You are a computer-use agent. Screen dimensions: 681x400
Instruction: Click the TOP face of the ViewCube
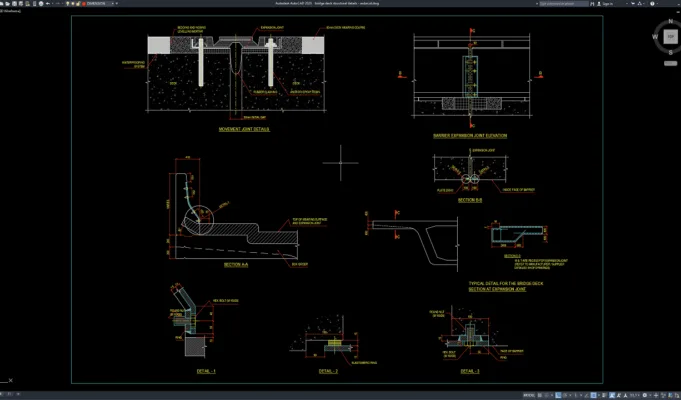tap(670, 37)
